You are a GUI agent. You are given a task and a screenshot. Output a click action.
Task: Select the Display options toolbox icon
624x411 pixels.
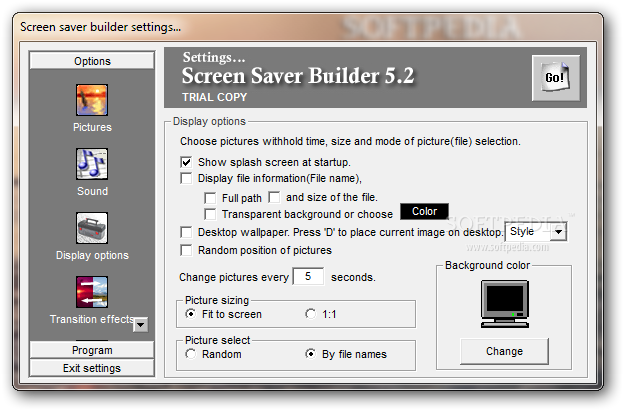tap(92, 228)
